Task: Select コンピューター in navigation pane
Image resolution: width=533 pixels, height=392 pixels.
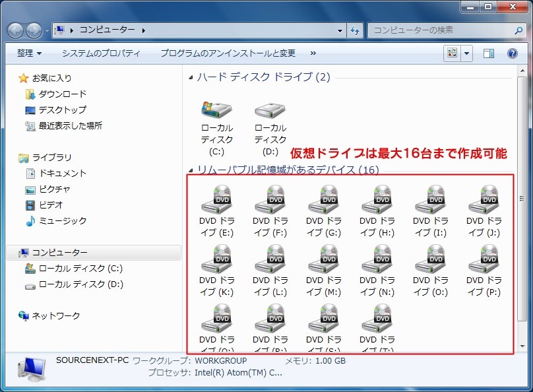Action: pyautogui.click(x=94, y=253)
